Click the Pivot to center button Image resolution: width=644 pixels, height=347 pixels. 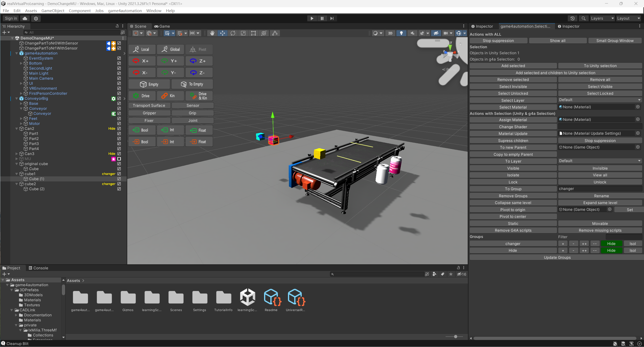pyautogui.click(x=513, y=217)
